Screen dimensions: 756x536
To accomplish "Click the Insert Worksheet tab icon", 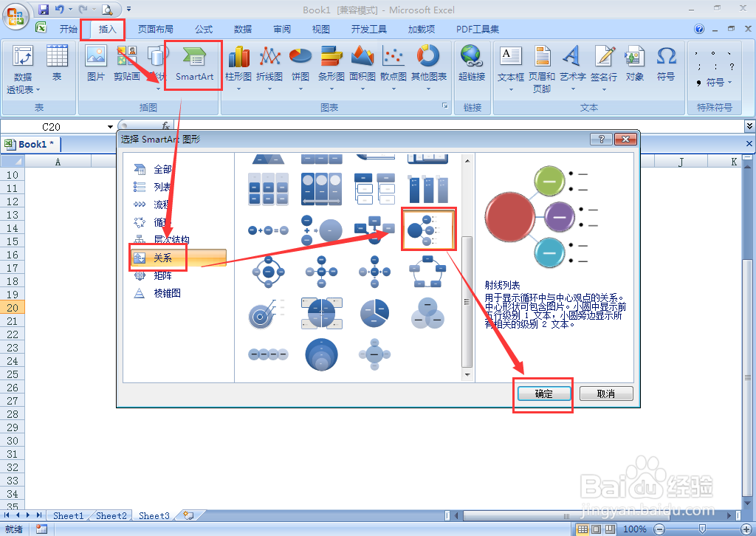I will click(x=188, y=516).
